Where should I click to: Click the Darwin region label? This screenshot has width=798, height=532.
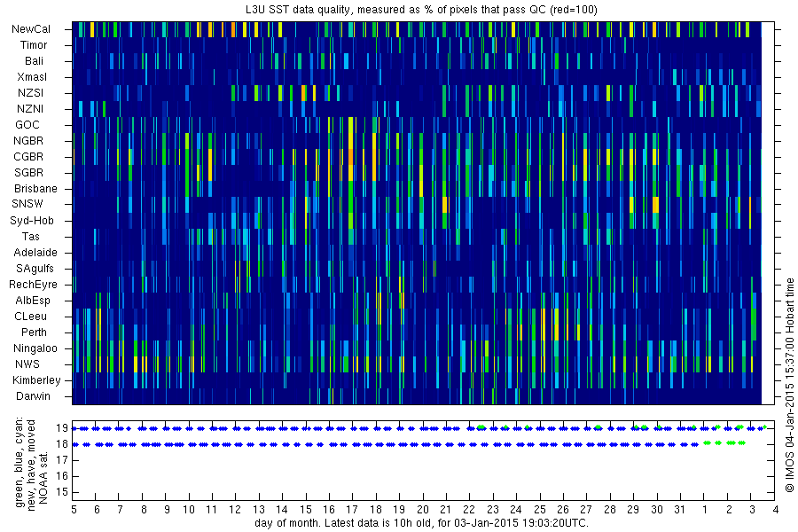(33, 396)
